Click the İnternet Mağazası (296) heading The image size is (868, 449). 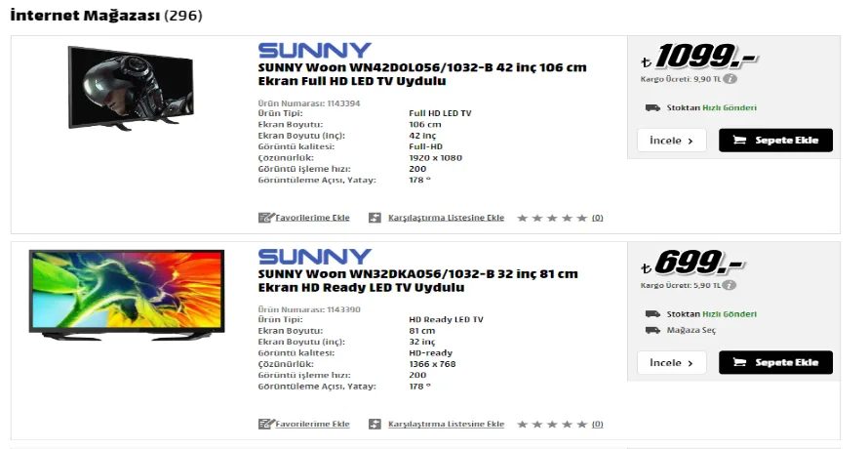pyautogui.click(x=106, y=16)
